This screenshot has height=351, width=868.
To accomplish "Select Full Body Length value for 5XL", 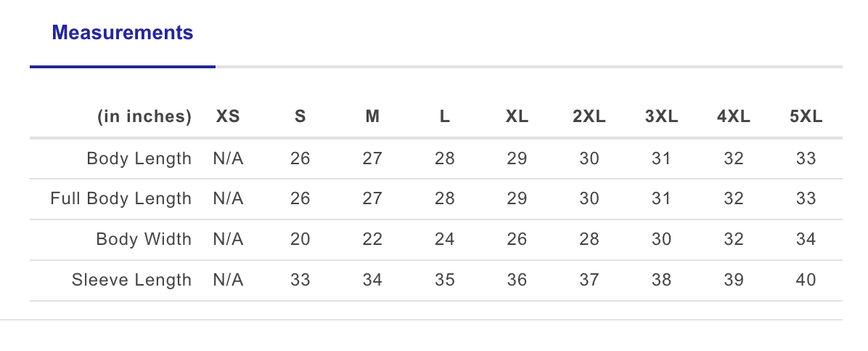I will pos(806,199).
